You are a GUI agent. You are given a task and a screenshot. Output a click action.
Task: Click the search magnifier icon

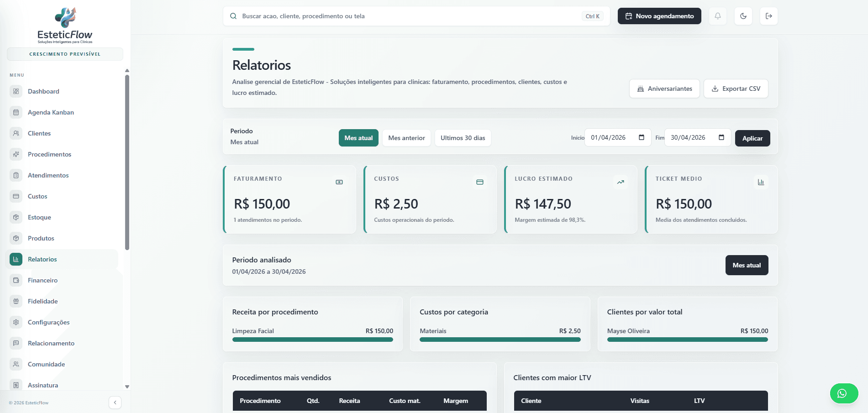[233, 16]
